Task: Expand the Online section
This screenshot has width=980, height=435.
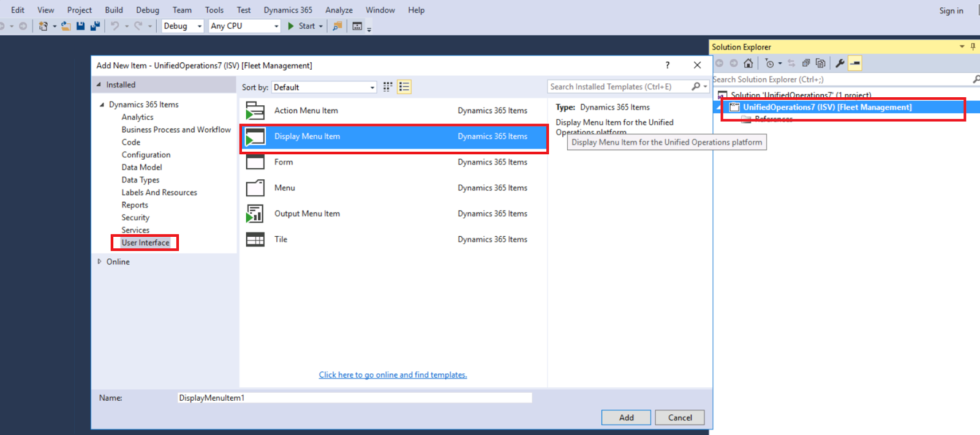Action: 99,261
